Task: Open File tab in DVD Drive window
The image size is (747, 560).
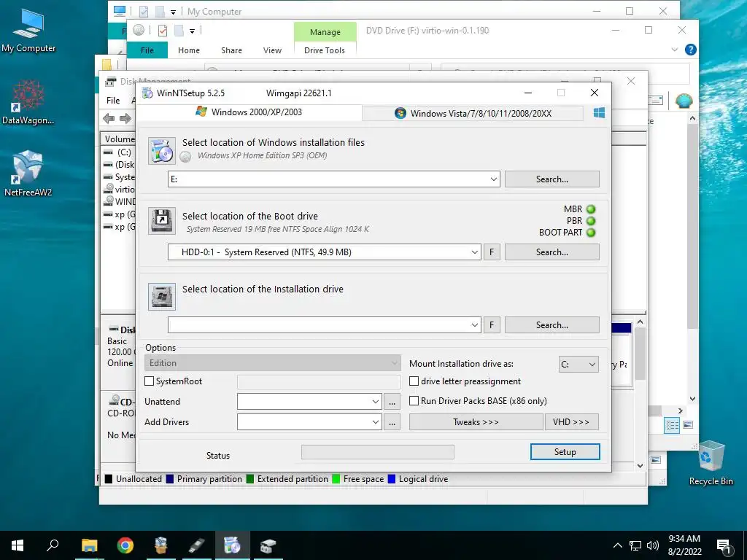Action: click(x=147, y=50)
